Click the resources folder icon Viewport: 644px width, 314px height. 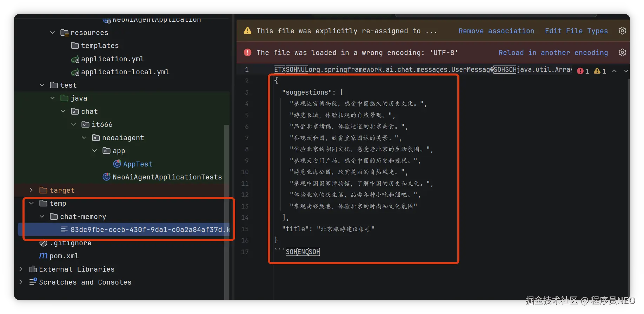[x=65, y=33]
